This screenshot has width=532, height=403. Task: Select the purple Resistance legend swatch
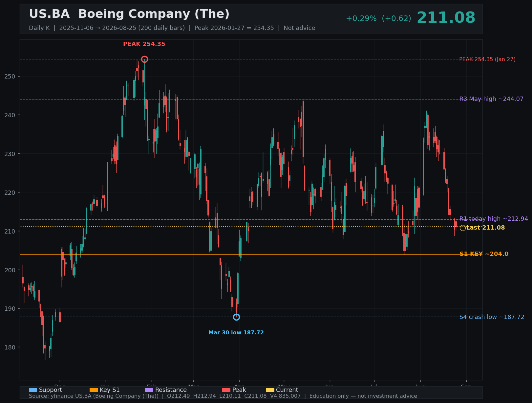click(149, 390)
